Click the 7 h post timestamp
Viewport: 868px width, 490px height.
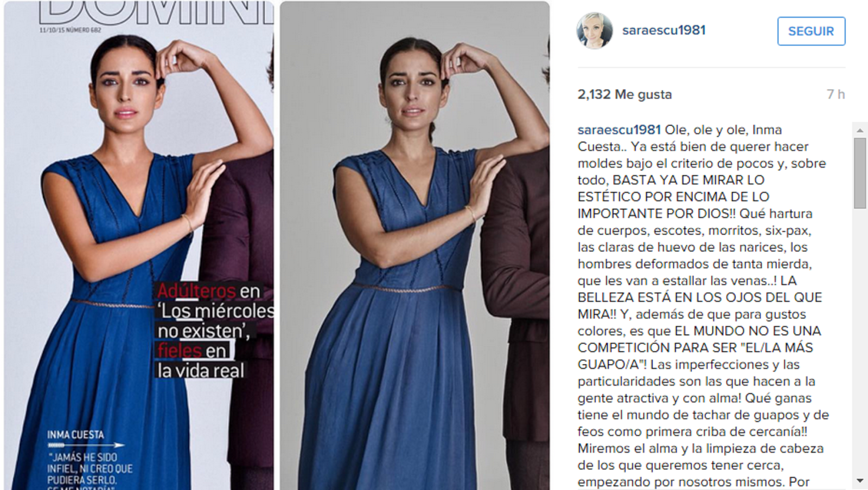click(x=835, y=94)
